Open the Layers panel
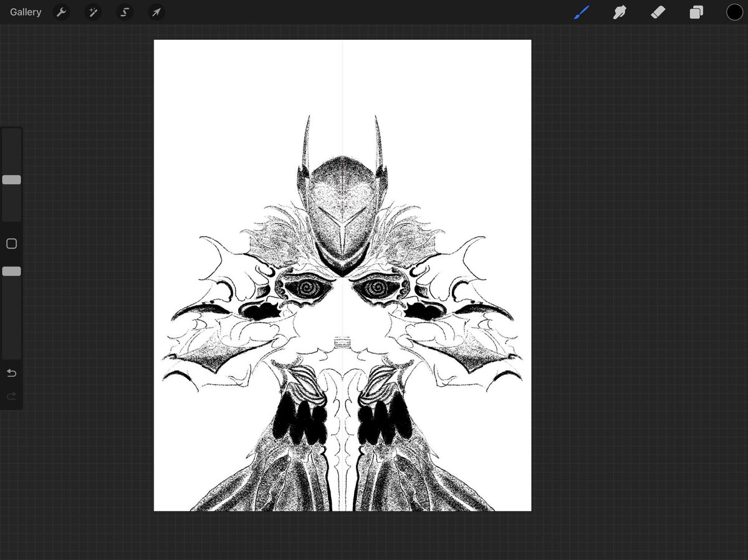This screenshot has width=748, height=560. [696, 12]
